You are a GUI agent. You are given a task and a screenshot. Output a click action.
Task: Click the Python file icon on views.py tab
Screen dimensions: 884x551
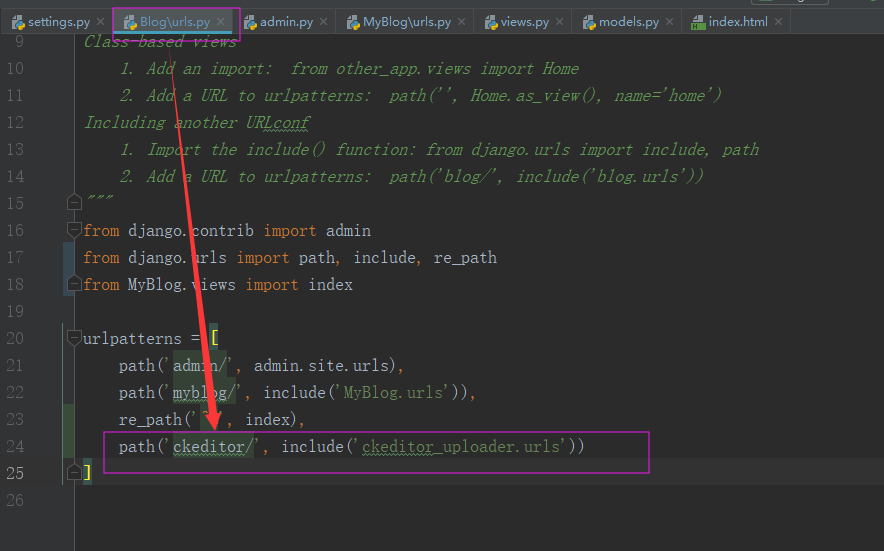coord(490,23)
